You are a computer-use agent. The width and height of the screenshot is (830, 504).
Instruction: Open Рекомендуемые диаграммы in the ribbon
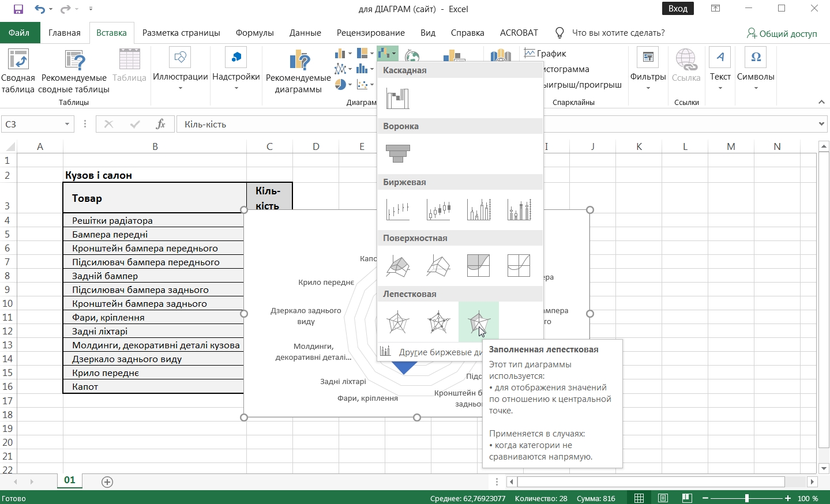(x=298, y=72)
